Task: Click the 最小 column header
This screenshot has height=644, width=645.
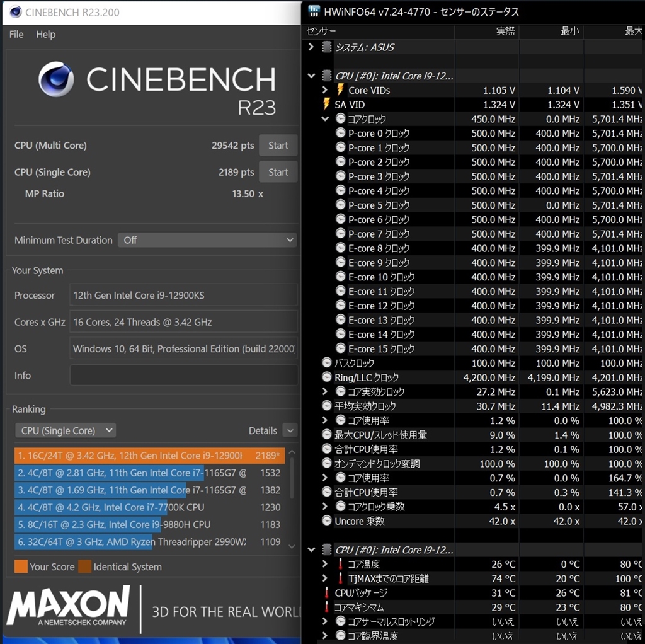Action: (x=569, y=31)
